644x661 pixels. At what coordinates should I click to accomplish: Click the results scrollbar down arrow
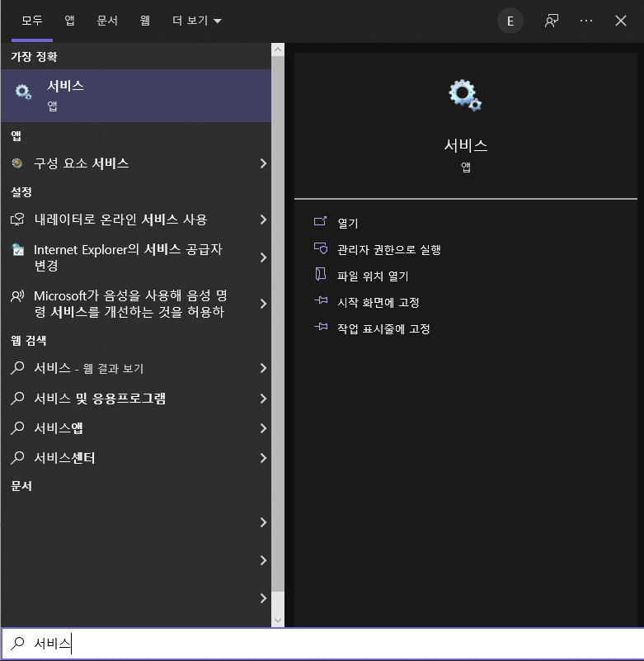278,620
